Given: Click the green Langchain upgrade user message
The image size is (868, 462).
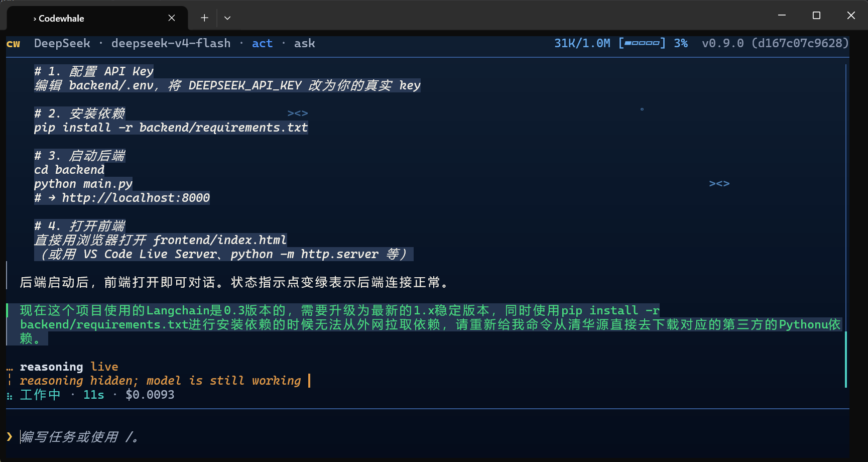Looking at the screenshot, I should [x=430, y=324].
